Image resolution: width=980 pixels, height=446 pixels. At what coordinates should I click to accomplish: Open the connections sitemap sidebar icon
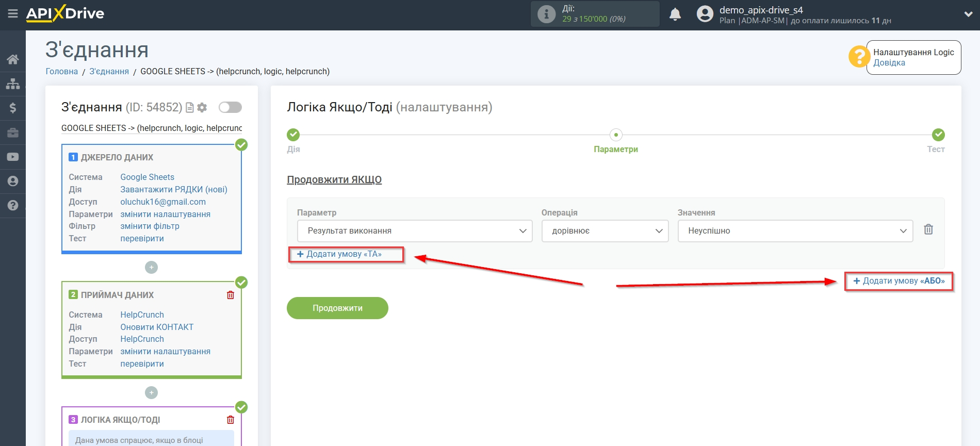[13, 84]
